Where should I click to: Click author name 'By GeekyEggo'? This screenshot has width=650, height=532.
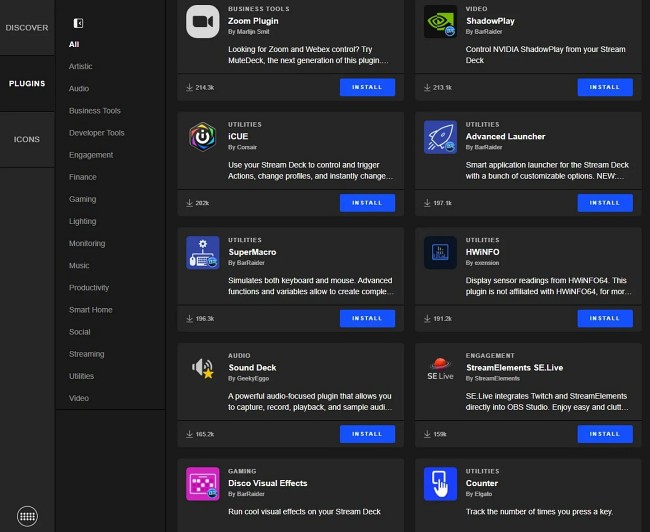pyautogui.click(x=248, y=379)
